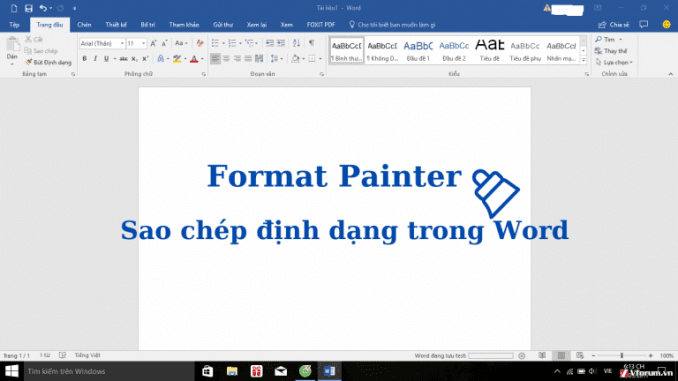Apply subscript formatting
This screenshot has width=678, height=381.
click(x=134, y=59)
